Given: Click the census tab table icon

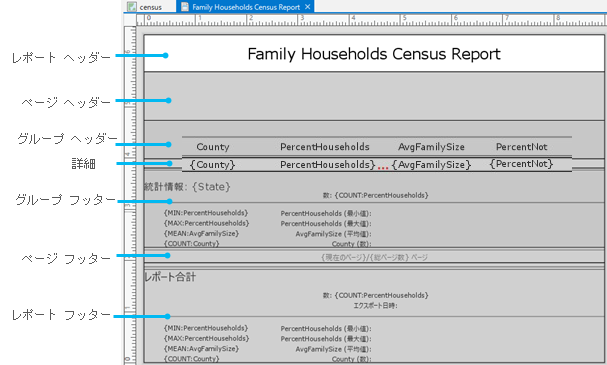Looking at the screenshot, I should (x=132, y=7).
